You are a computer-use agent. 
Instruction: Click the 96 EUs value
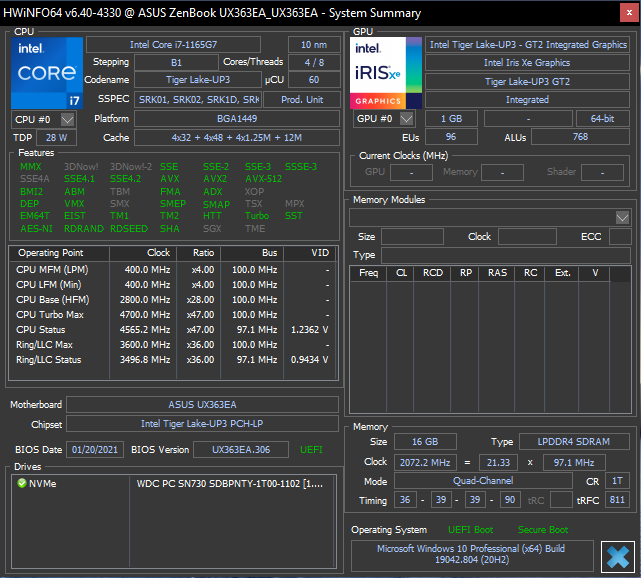(x=451, y=137)
